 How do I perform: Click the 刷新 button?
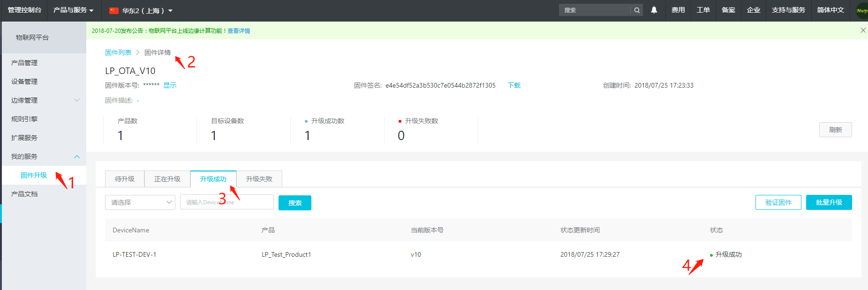[835, 130]
